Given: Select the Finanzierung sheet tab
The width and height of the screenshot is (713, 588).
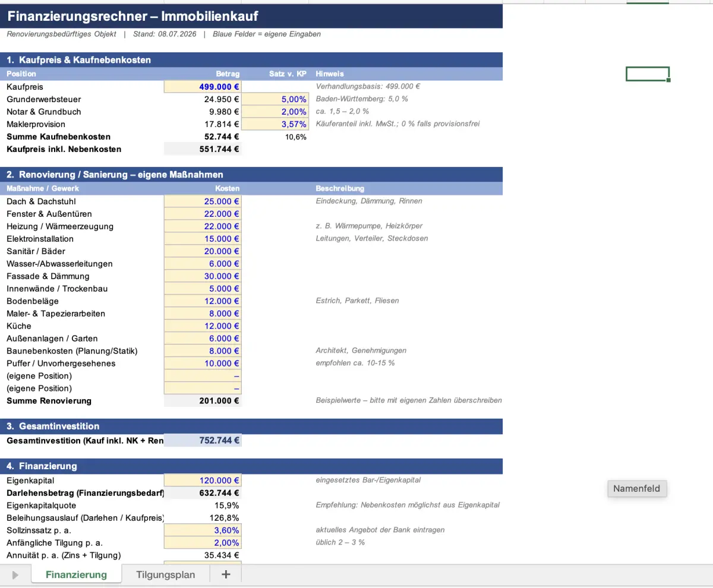Looking at the screenshot, I should point(76,574).
